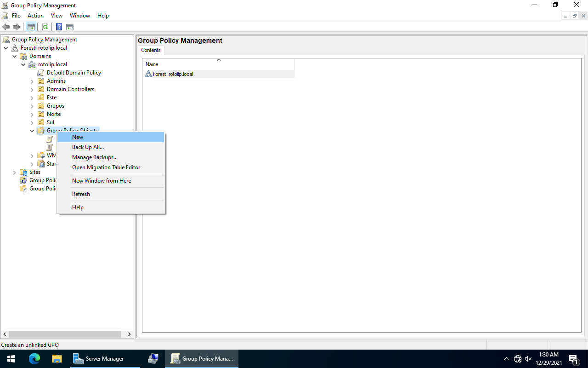The image size is (588, 368).
Task: Click the Show/Hide Action Pane toolbar icon
Action: (x=70, y=27)
